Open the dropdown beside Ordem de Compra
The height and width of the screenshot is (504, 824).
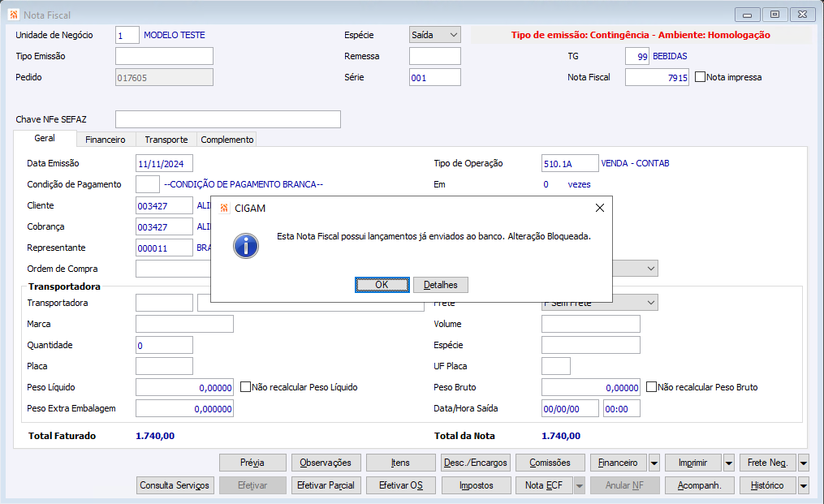(650, 269)
